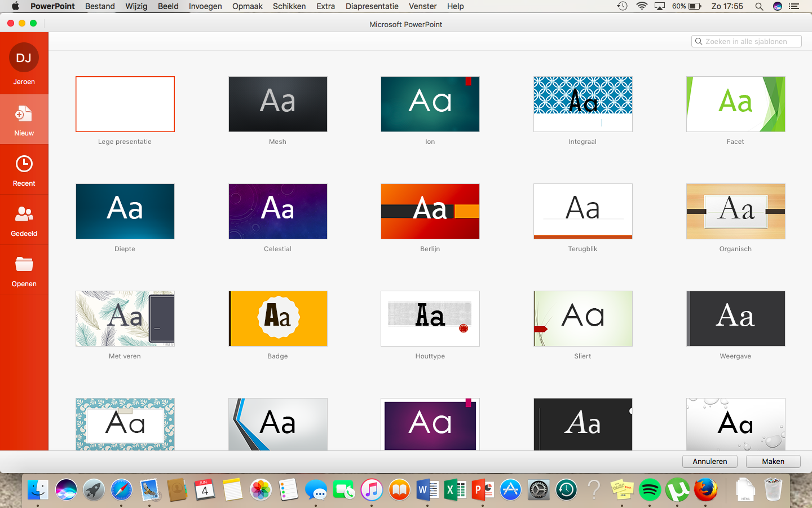Open the Spotify icon in Dock
The width and height of the screenshot is (812, 508).
650,489
